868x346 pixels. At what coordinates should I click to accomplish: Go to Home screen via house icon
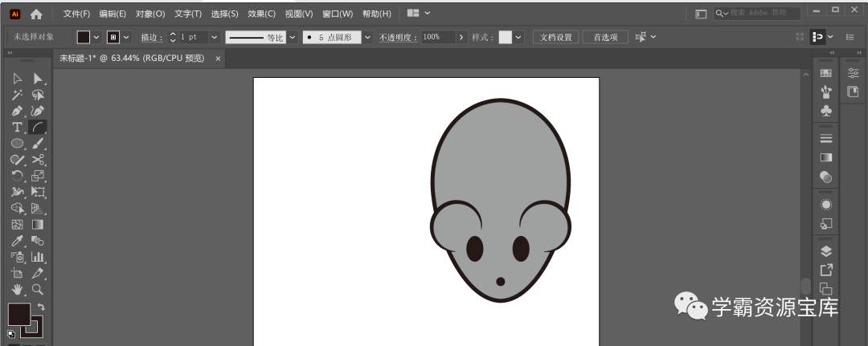coord(36,14)
